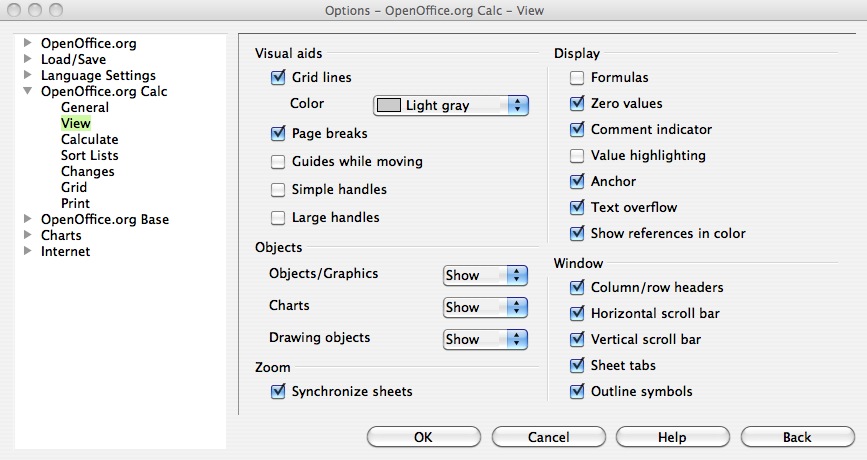Select General under OpenOffice.org Calc
Screen dimensions: 867x460
point(85,107)
